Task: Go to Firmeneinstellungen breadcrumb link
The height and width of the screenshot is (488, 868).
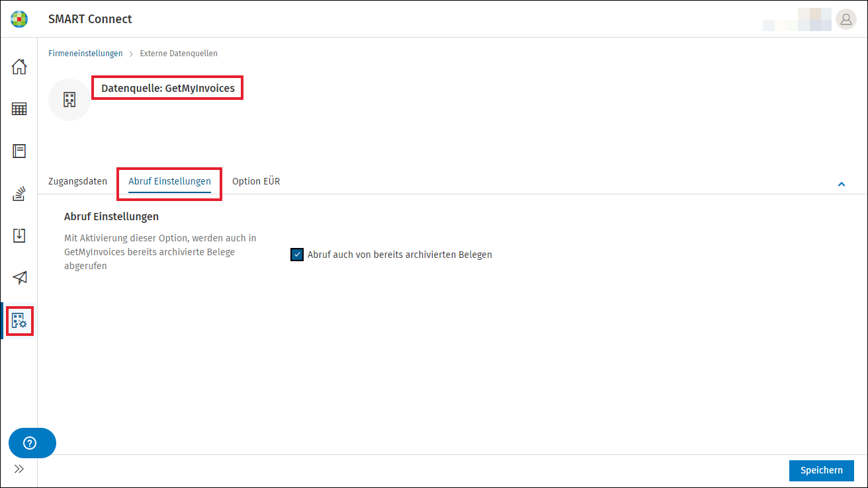Action: (x=85, y=54)
